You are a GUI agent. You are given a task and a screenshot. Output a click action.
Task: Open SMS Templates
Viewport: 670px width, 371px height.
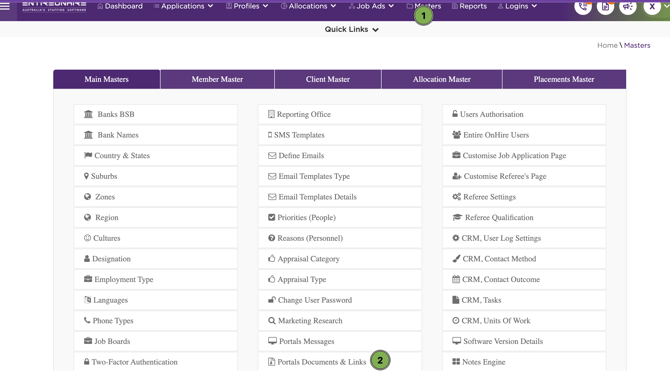(x=340, y=135)
